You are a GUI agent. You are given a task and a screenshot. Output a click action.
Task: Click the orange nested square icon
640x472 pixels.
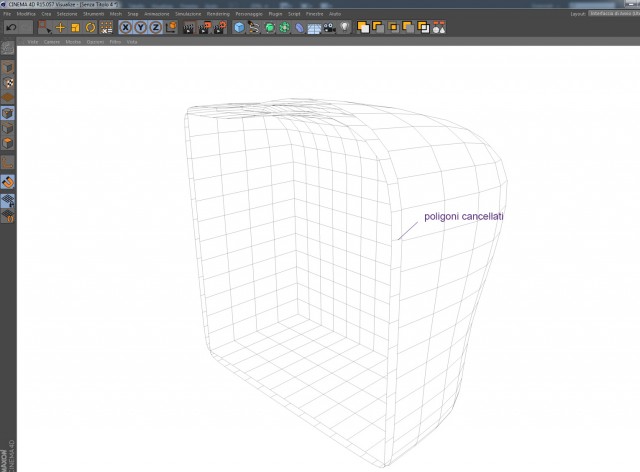tap(393, 27)
